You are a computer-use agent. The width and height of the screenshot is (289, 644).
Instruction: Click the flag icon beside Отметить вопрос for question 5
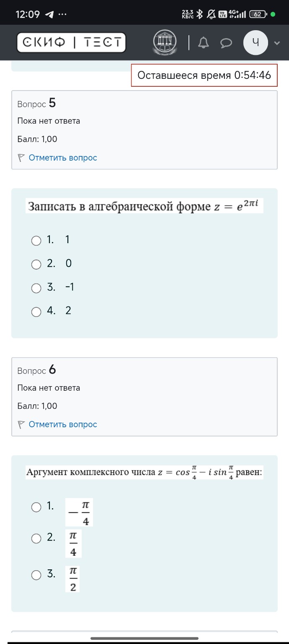pyautogui.click(x=21, y=157)
